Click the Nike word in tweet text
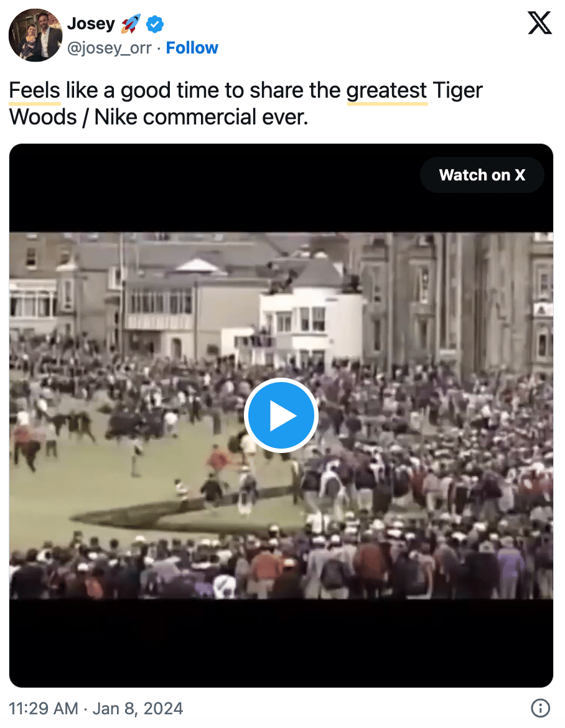Viewport: 565px width, 728px height. [116, 117]
